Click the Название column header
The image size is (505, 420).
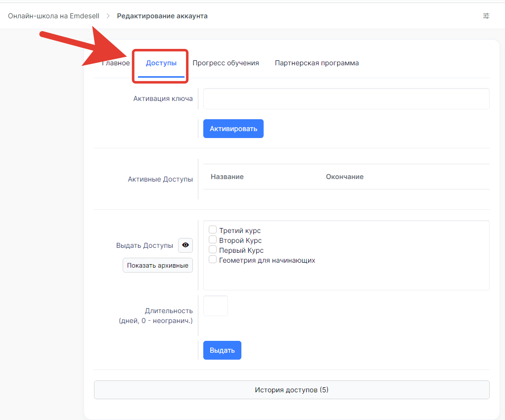[227, 177]
